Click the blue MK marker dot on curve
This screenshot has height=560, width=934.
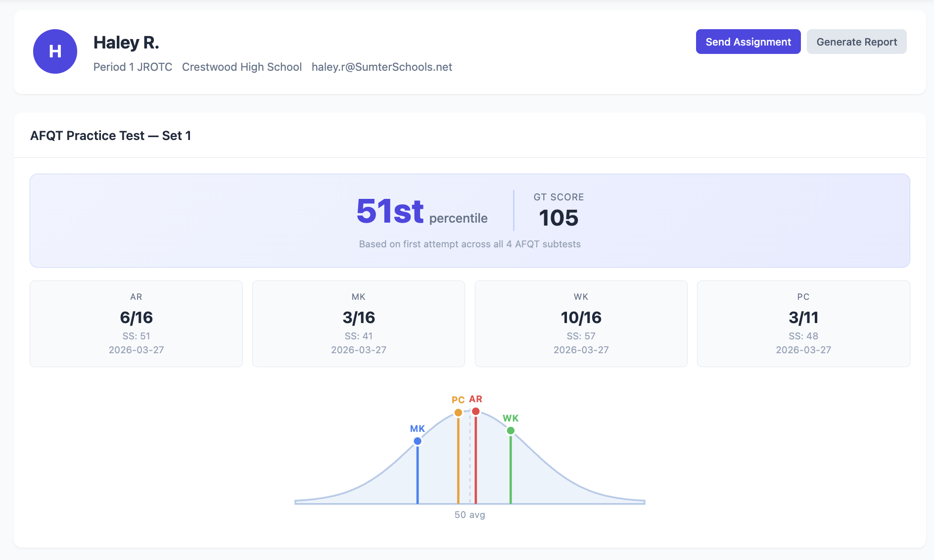point(418,441)
